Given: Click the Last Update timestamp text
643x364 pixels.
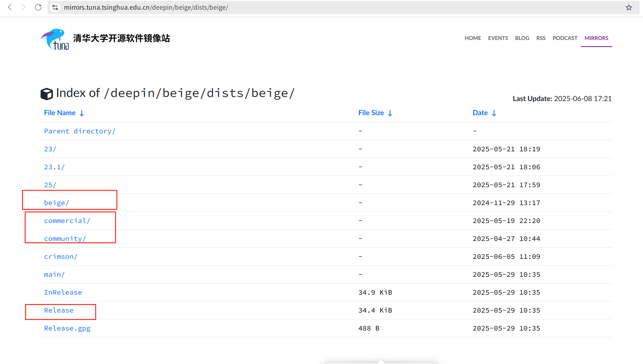Looking at the screenshot, I should tap(562, 99).
